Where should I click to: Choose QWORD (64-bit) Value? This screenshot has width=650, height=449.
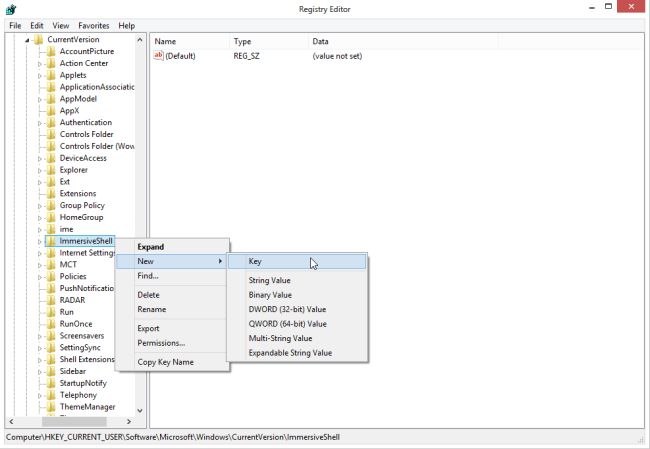click(x=297, y=324)
